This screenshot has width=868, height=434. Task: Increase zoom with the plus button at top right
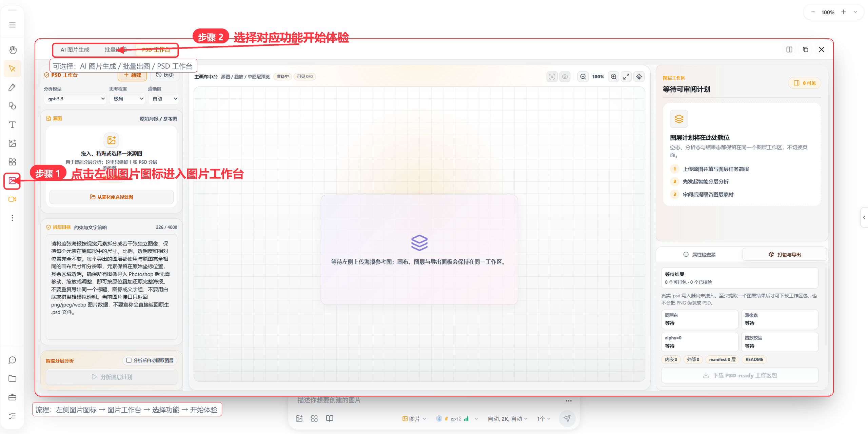(x=844, y=12)
